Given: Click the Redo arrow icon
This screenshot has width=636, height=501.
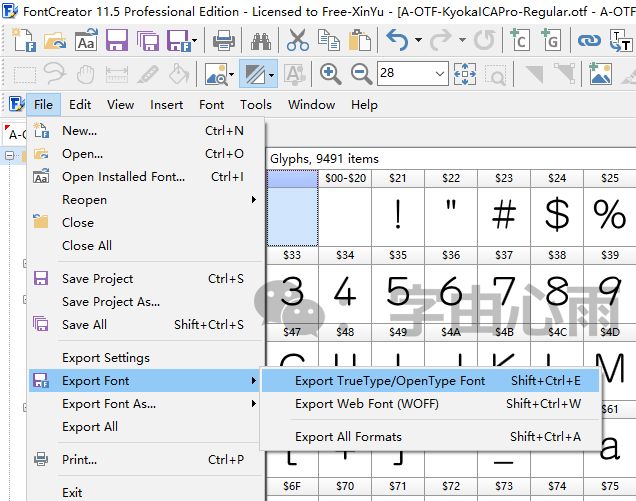Looking at the screenshot, I should tap(441, 40).
